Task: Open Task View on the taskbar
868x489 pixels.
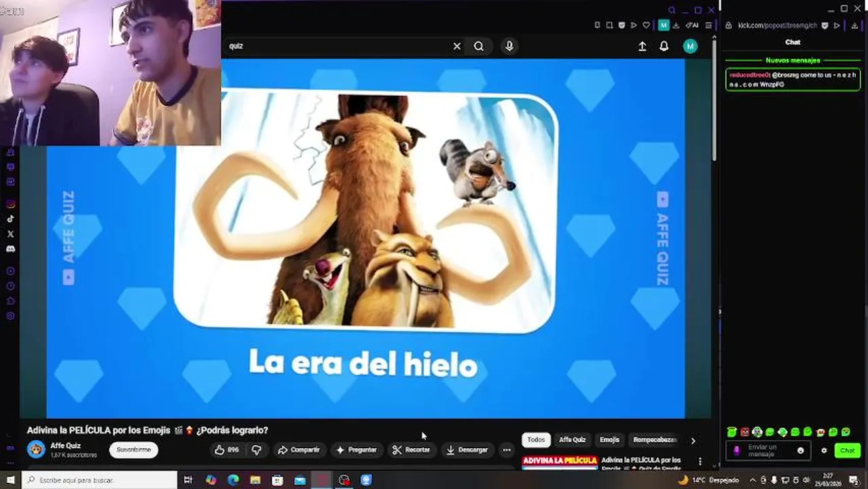Action: pos(188,480)
